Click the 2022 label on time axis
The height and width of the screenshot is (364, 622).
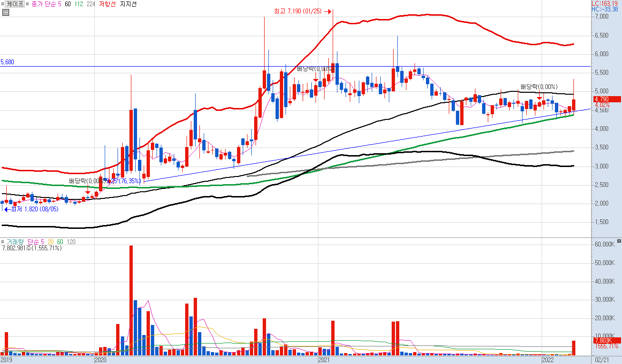[x=548, y=361]
